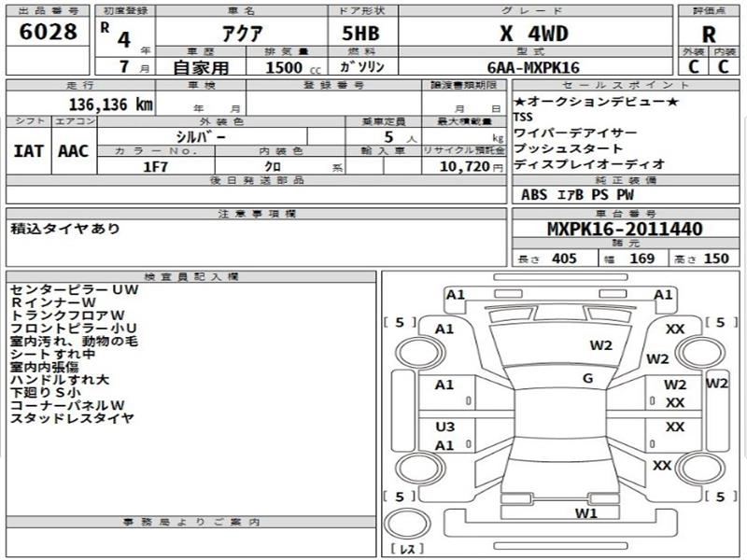The image size is (747, 560).
Task: Click the G mark on the diagram
Action: [x=588, y=379]
